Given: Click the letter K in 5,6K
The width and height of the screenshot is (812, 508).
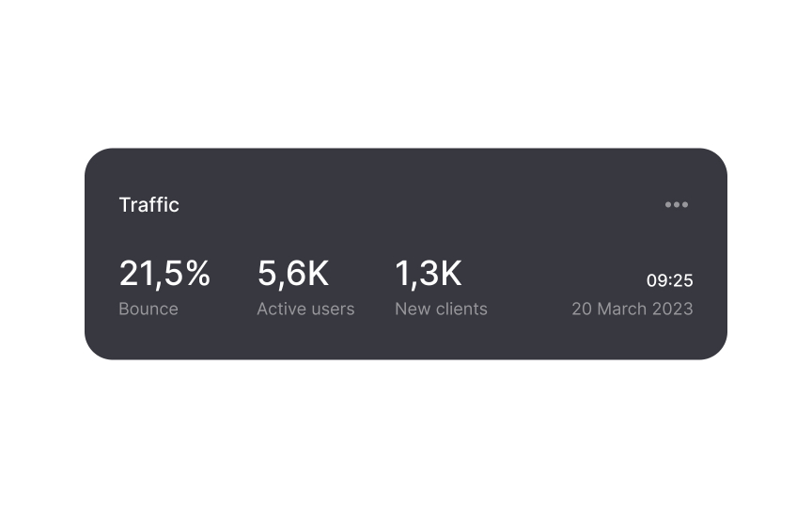Looking at the screenshot, I should tap(318, 274).
